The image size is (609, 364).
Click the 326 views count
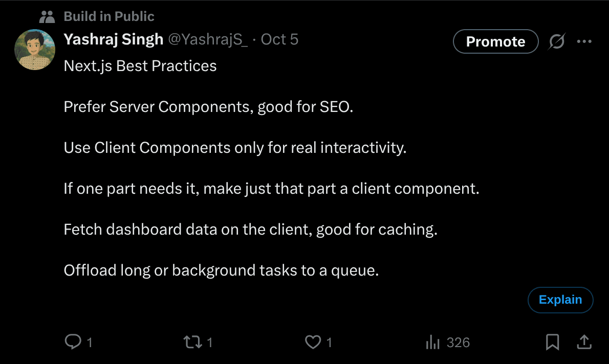tap(458, 342)
